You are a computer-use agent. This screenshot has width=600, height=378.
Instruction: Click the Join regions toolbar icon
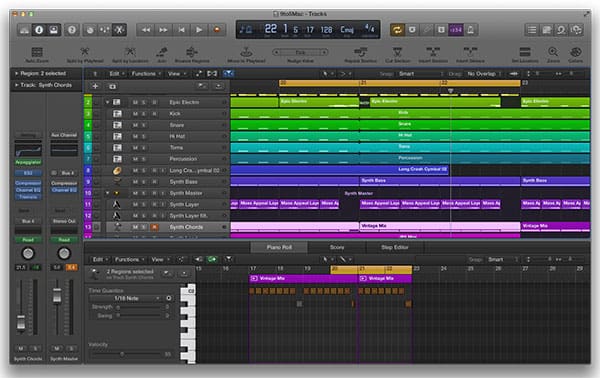[x=162, y=54]
